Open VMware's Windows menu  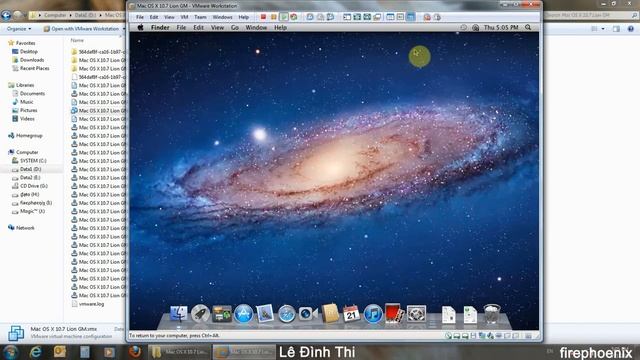coord(222,17)
